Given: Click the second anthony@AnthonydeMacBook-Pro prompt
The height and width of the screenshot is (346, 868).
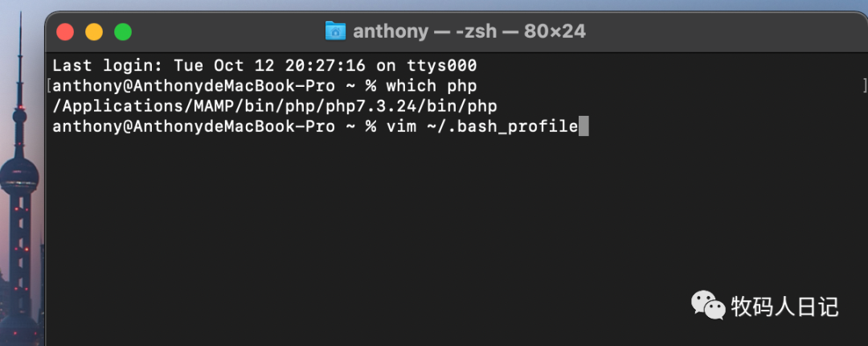Looking at the screenshot, I should pyautogui.click(x=193, y=127).
